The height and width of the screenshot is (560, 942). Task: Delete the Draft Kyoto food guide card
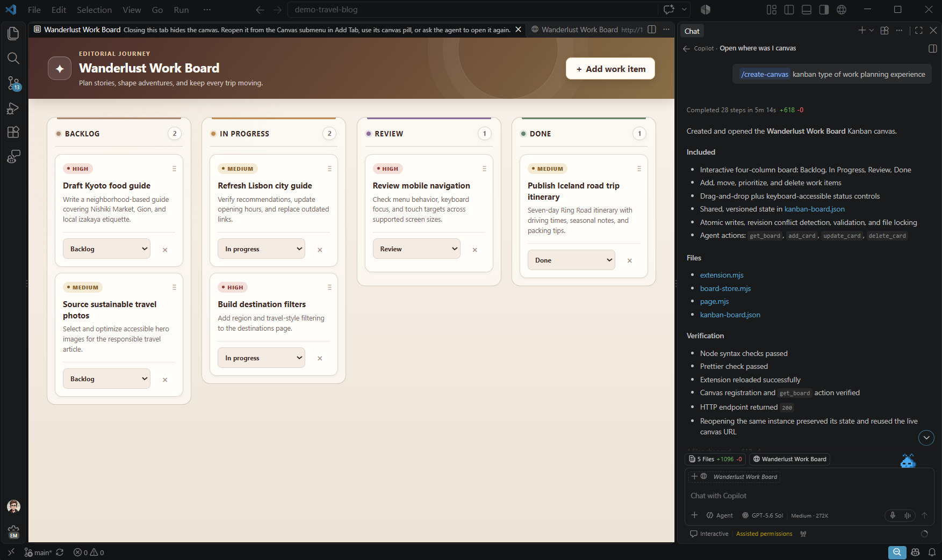(x=165, y=250)
